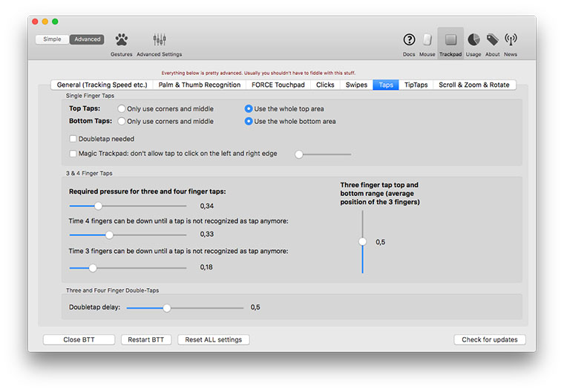Select Top Taps only corners and middle

(x=122, y=108)
